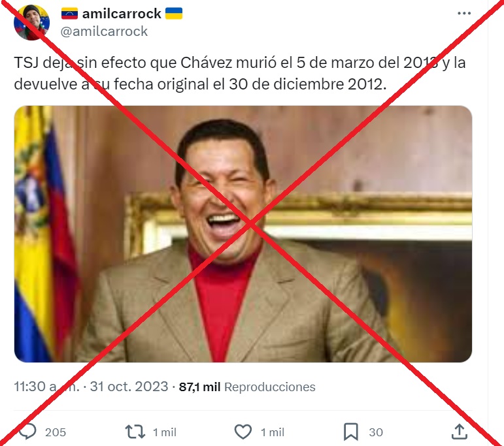Click the share upload icon
The height and width of the screenshot is (446, 504).
(x=459, y=432)
